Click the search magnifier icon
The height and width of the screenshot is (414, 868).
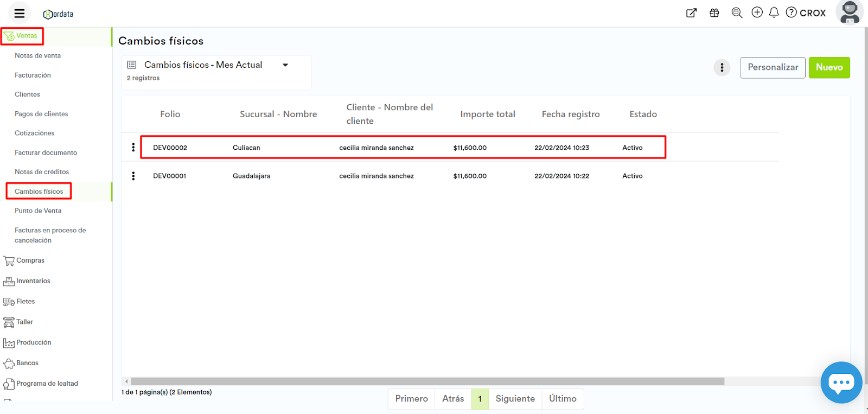(737, 13)
